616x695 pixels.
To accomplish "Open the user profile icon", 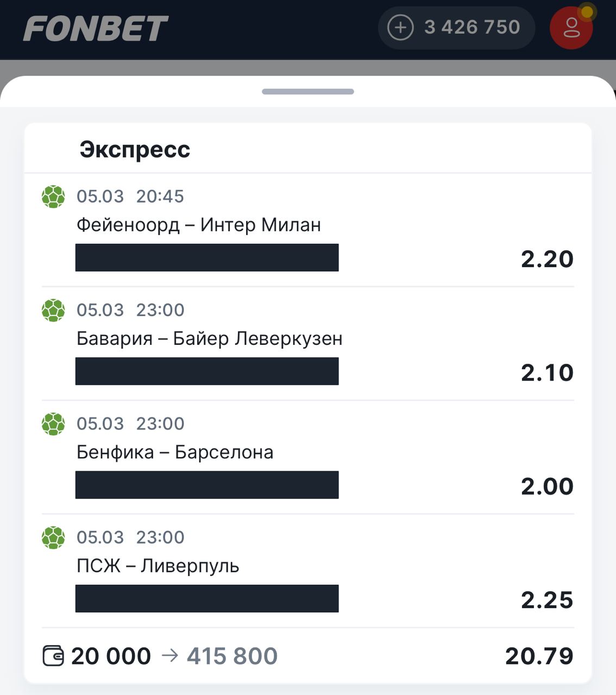I will coord(571,28).
